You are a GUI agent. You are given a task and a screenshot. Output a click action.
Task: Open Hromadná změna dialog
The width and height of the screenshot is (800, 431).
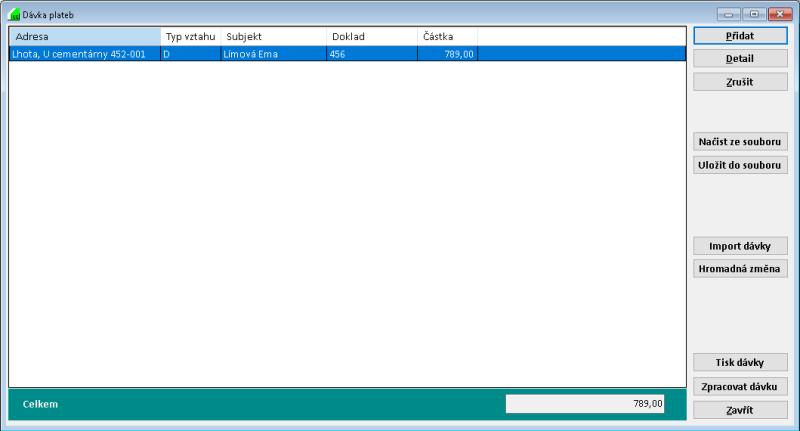coord(740,268)
